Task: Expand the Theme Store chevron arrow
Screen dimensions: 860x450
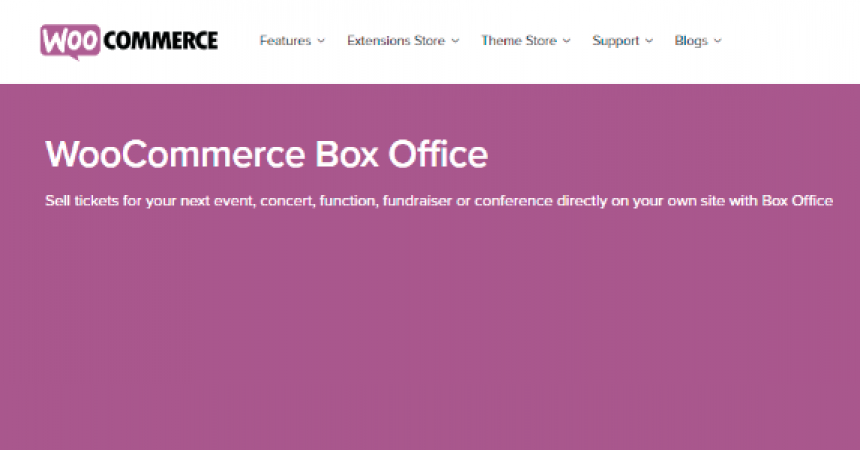Action: pos(567,41)
